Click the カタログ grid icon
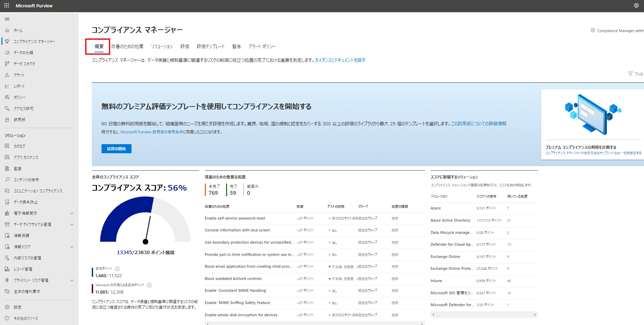 point(7,146)
